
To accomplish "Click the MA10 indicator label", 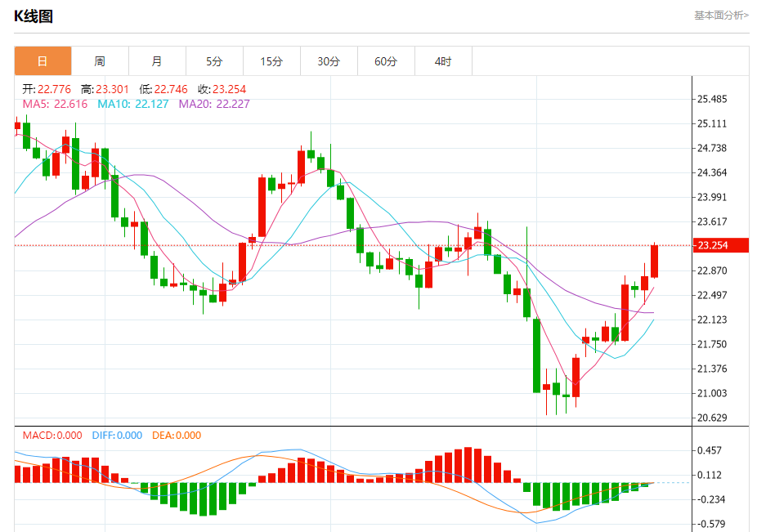I will pos(132,104).
